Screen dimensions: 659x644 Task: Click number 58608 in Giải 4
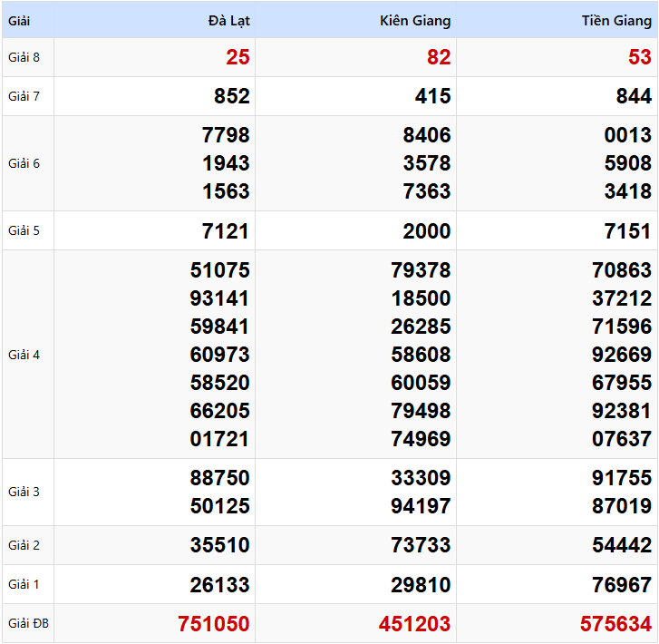pos(421,355)
